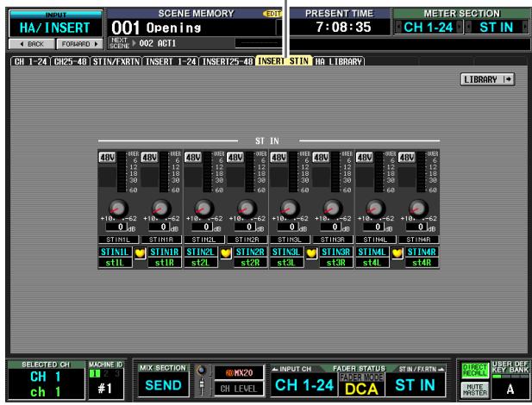The width and height of the screenshot is (532, 405).
Task: Click left arrow of ST IN meter selector
Action: click(468, 27)
